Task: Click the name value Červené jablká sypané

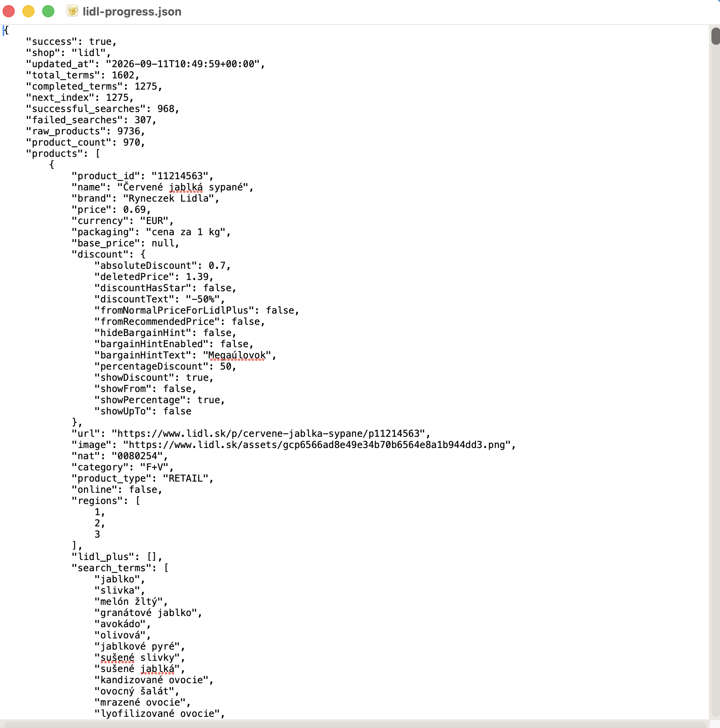Action: click(183, 187)
